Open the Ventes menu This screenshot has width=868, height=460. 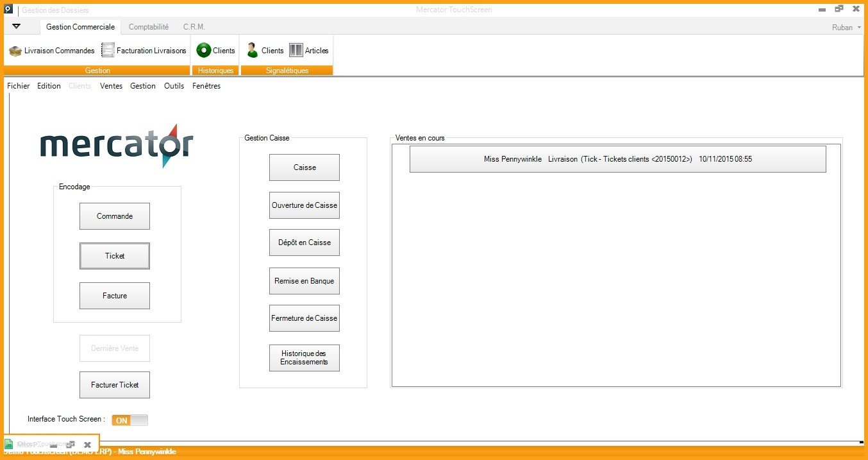pyautogui.click(x=111, y=86)
